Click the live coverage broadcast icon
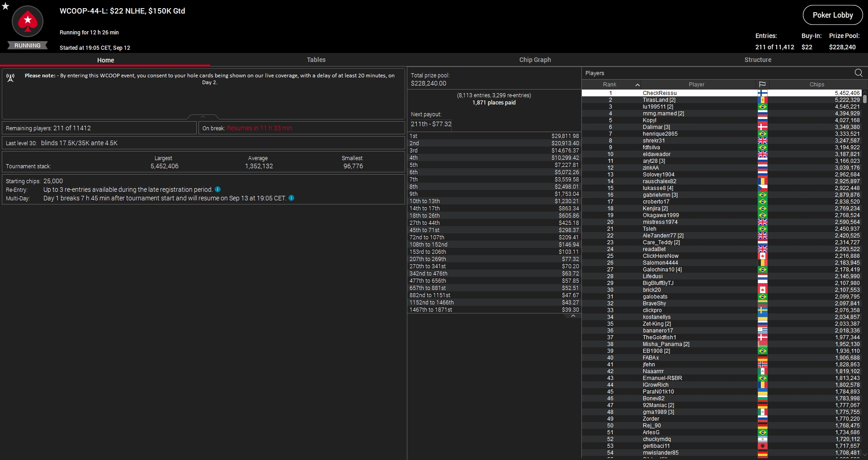 10,78
